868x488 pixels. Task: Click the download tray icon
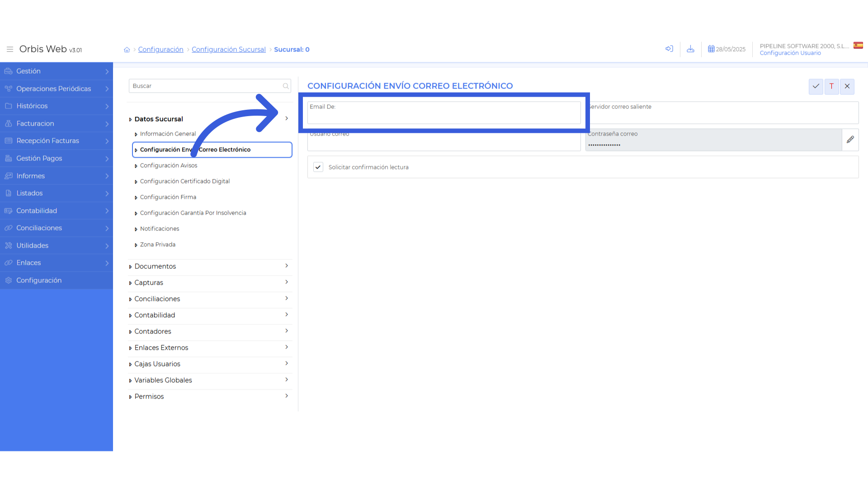pyautogui.click(x=690, y=49)
